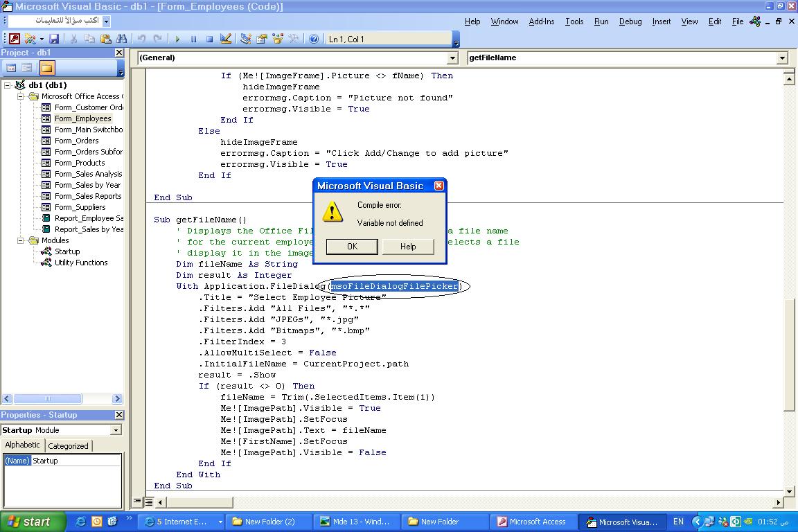Viewport: 798px width, 532px height.
Task: Collapse the Modules folder
Action: pos(20,240)
